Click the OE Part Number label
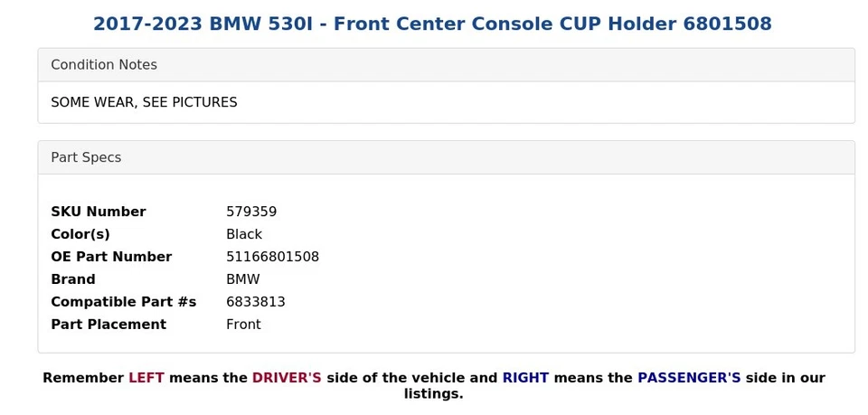 click(x=111, y=257)
